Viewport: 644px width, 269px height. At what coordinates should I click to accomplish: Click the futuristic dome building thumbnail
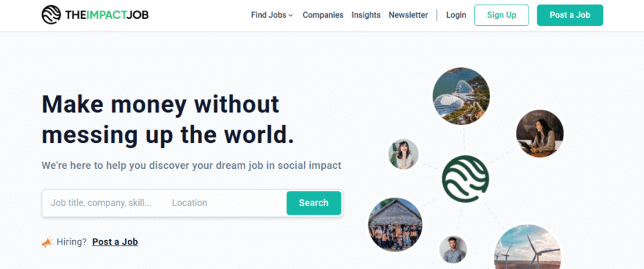461,96
